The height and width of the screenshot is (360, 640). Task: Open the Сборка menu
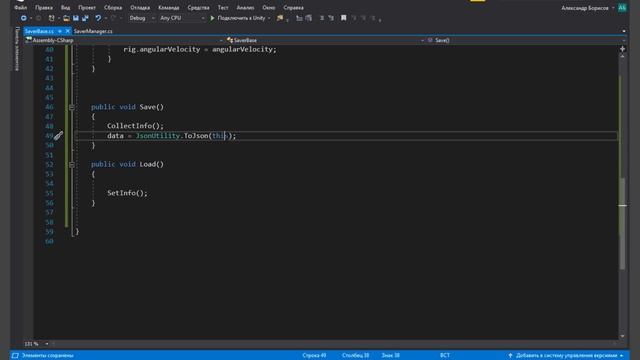[x=113, y=8]
